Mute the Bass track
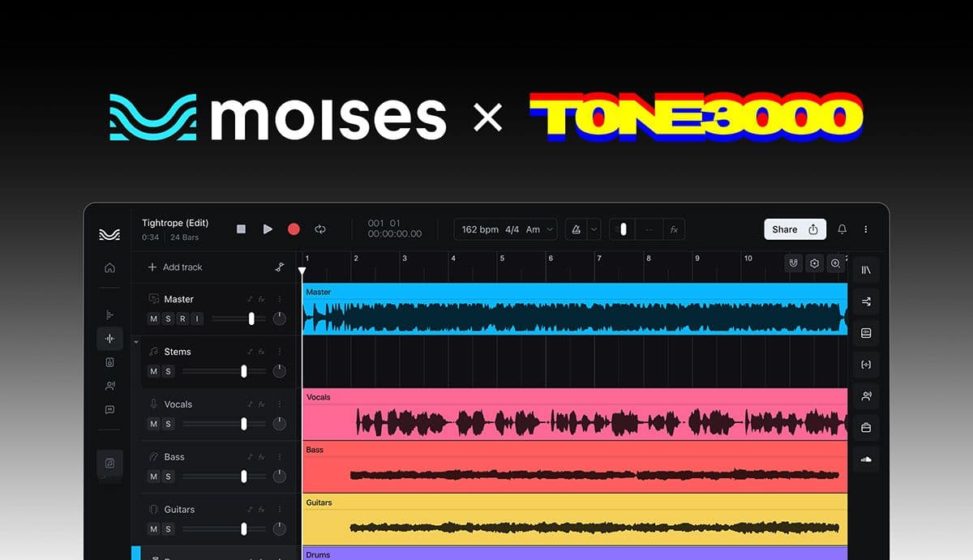This screenshot has width=973, height=560. pos(154,477)
